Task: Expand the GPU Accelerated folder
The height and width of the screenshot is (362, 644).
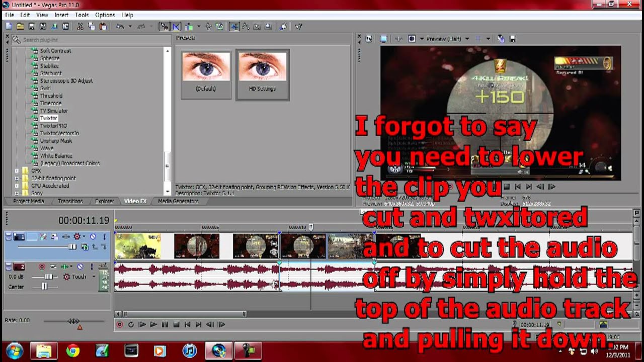Action: [17, 186]
